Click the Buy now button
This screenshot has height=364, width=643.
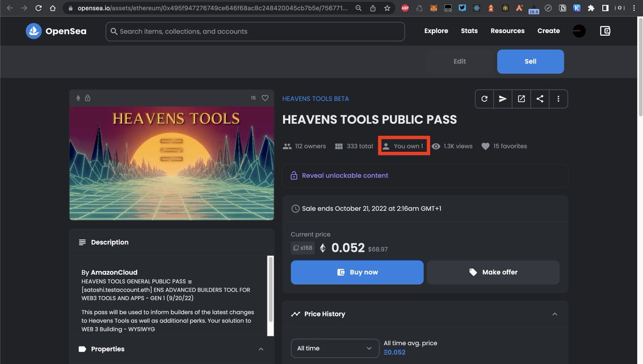357,272
